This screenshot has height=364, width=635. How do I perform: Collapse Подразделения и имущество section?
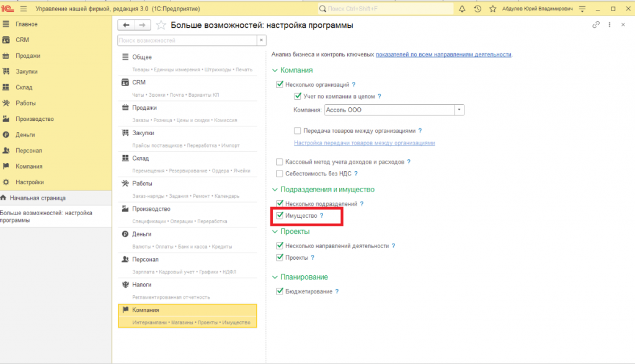coord(275,190)
